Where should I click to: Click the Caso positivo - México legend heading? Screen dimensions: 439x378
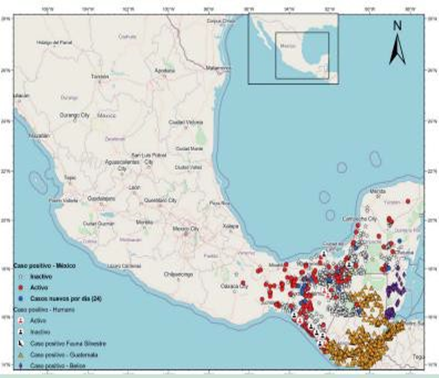44,266
